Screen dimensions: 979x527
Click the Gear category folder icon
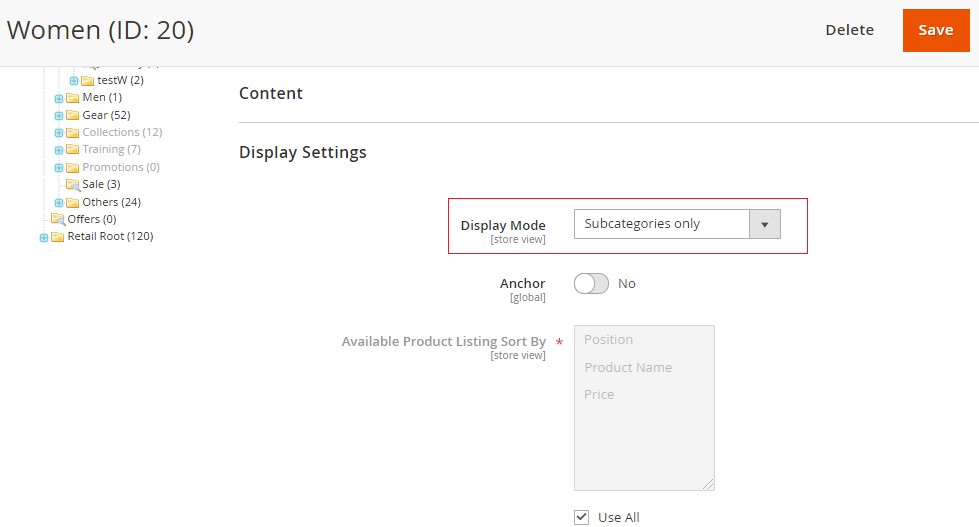pyautogui.click(x=72, y=115)
